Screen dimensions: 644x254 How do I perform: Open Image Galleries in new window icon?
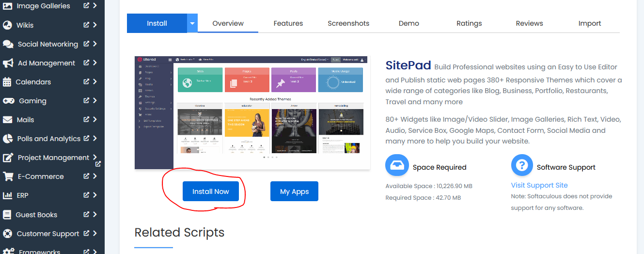click(x=86, y=6)
